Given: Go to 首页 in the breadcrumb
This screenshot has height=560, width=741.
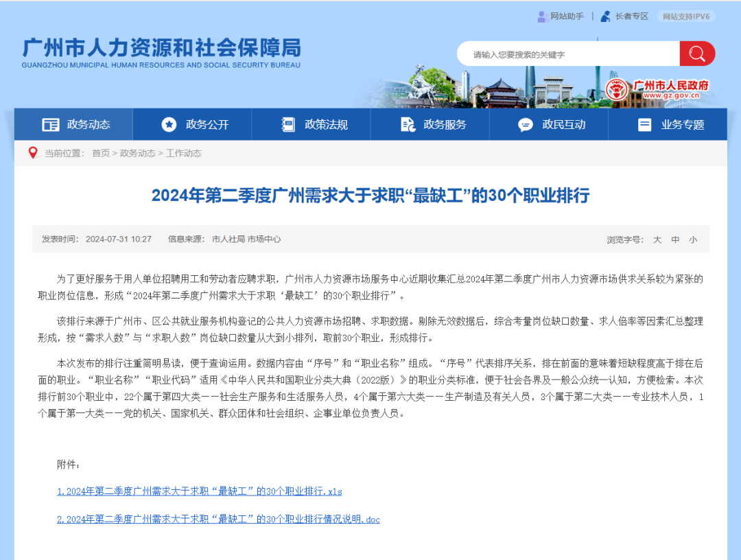Looking at the screenshot, I should point(101,153).
